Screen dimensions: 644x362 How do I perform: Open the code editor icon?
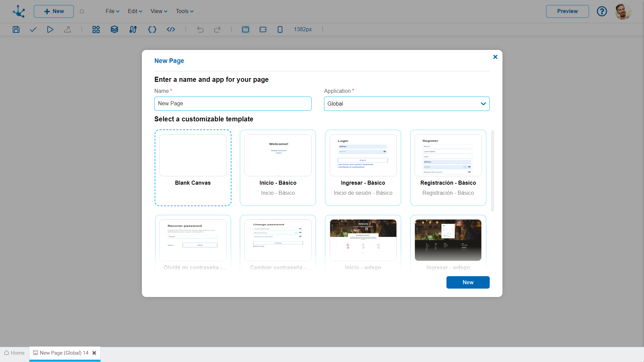171,29
